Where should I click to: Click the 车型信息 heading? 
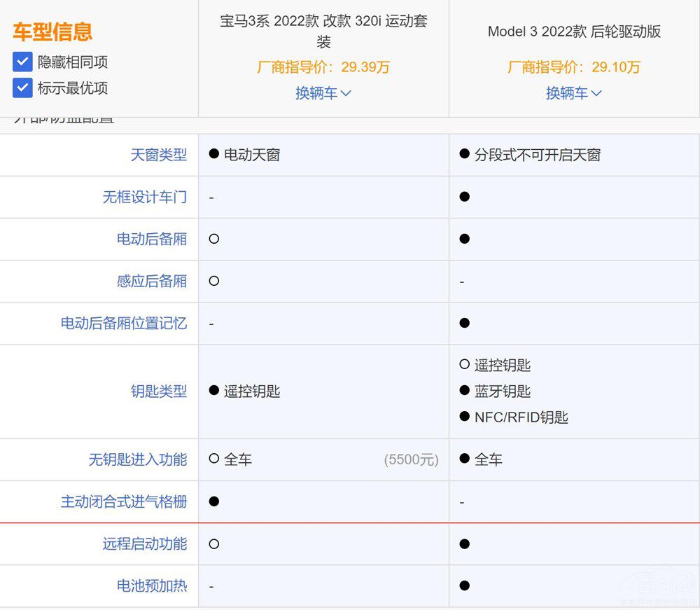52,32
